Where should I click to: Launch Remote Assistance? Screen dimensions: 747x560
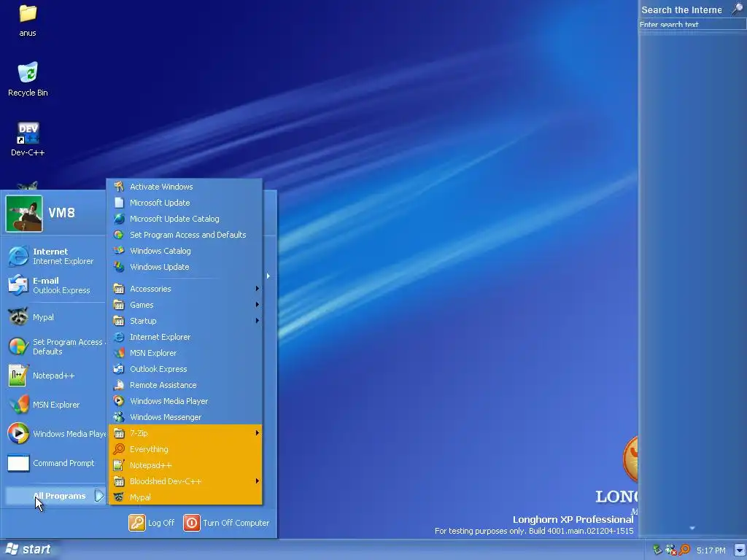pos(185,385)
